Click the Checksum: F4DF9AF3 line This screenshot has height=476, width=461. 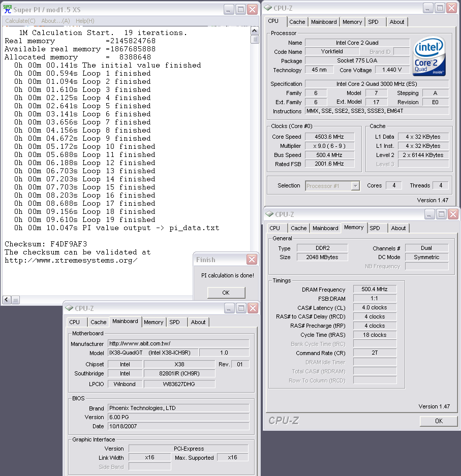[x=46, y=244]
